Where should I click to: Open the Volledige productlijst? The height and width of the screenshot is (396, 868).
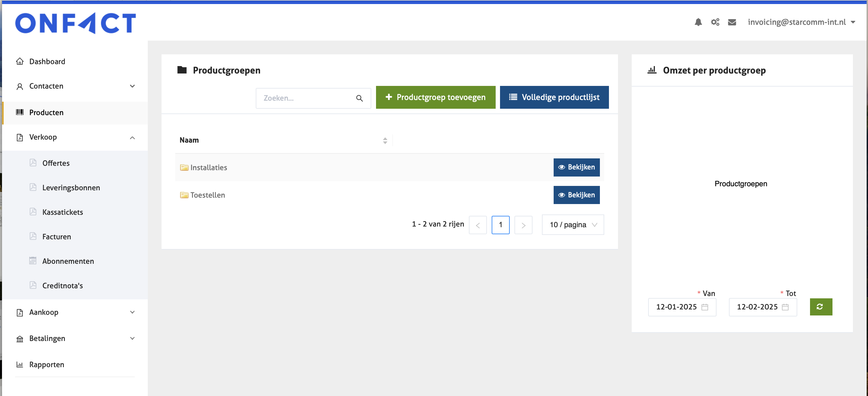coord(554,97)
